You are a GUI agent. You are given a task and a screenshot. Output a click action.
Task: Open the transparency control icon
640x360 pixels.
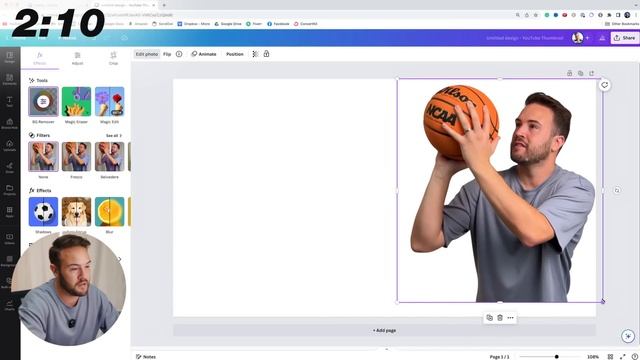pos(255,54)
